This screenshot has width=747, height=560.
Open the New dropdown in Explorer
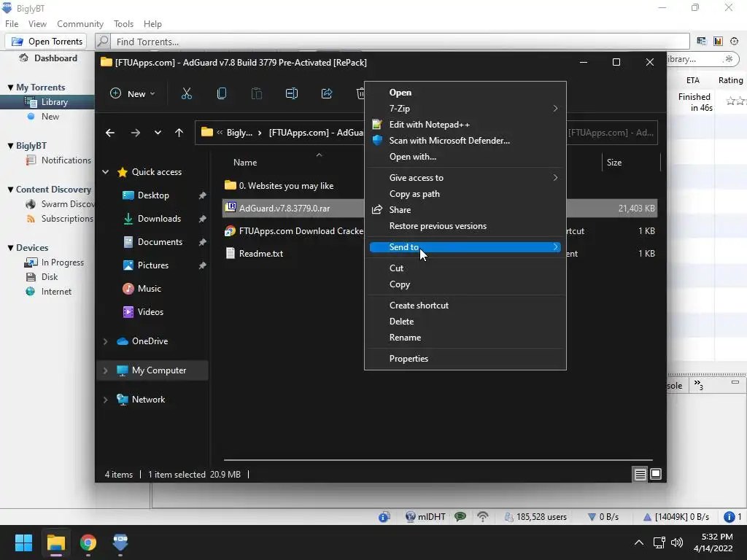(x=133, y=94)
